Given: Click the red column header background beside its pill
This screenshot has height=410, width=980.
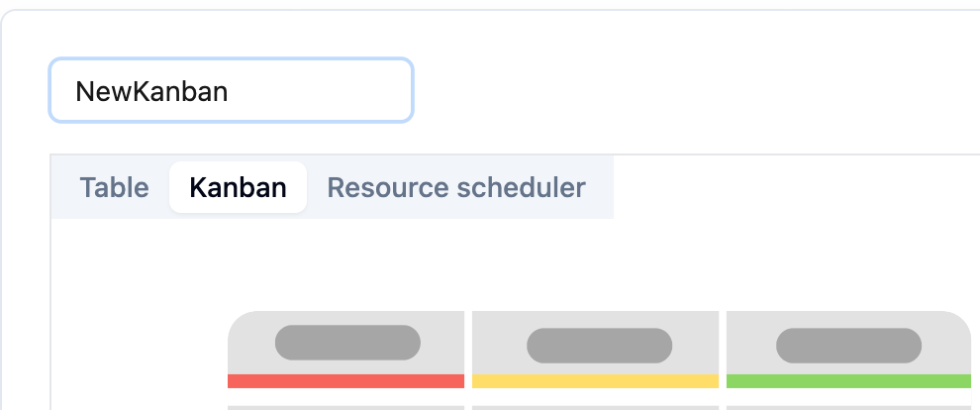Looking at the screenshot, I should click(x=443, y=343).
